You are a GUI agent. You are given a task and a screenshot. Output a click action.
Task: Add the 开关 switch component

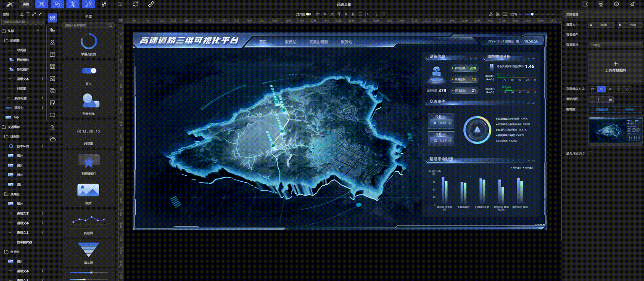coord(88,74)
